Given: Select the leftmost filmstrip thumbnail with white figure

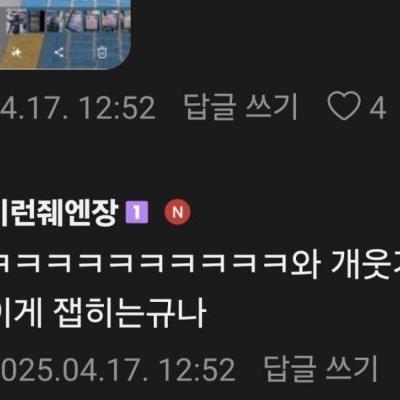Looking at the screenshot, I should click(x=18, y=21).
